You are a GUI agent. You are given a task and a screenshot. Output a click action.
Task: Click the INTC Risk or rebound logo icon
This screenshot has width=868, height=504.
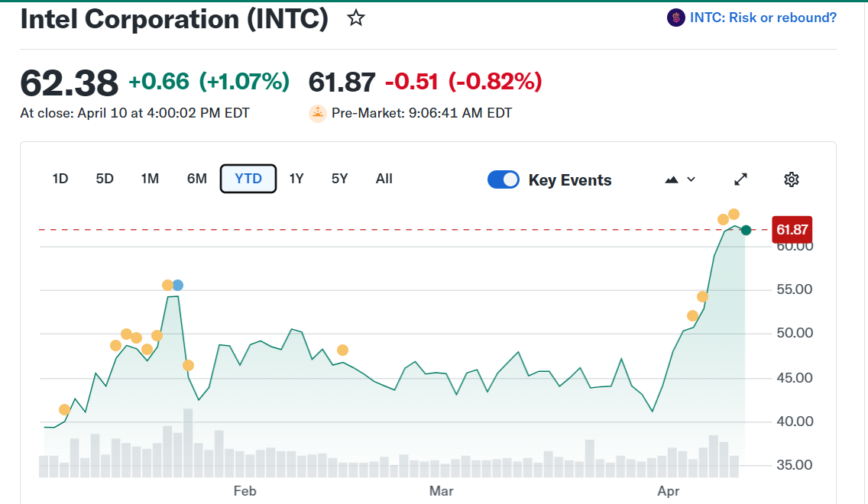(x=675, y=18)
